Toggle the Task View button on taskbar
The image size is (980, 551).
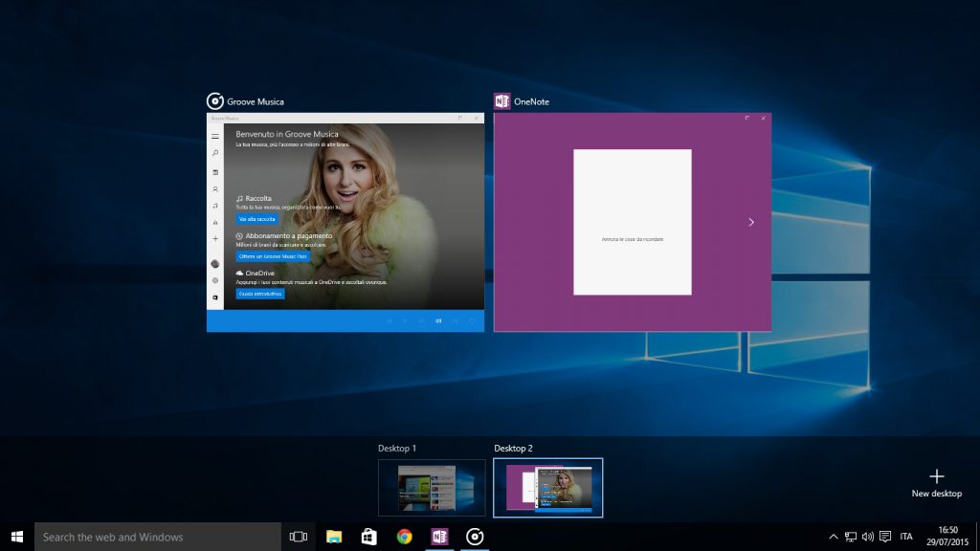click(299, 537)
